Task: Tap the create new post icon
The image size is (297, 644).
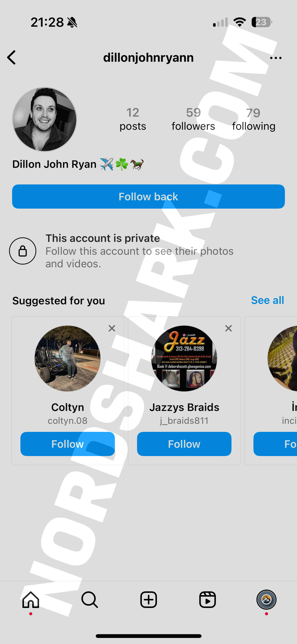Action: (x=148, y=600)
